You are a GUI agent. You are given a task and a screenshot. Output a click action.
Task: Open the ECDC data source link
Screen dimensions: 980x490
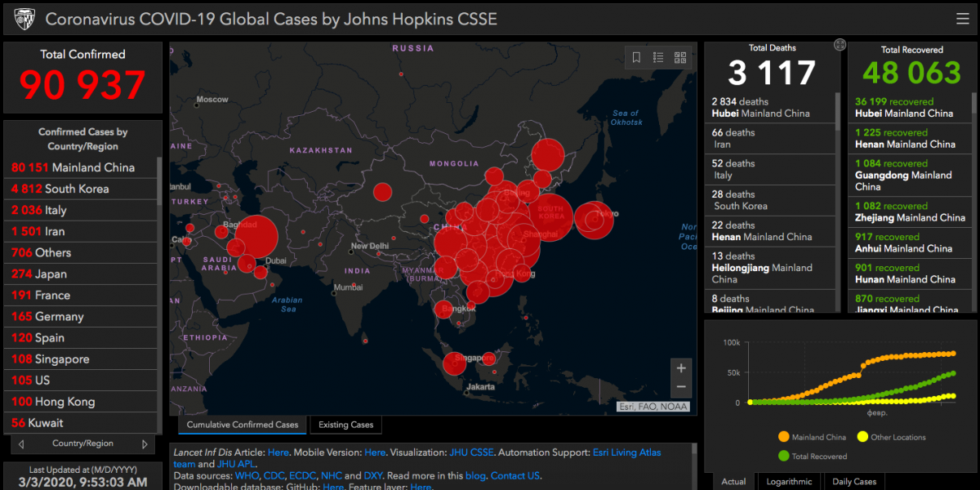point(302,475)
